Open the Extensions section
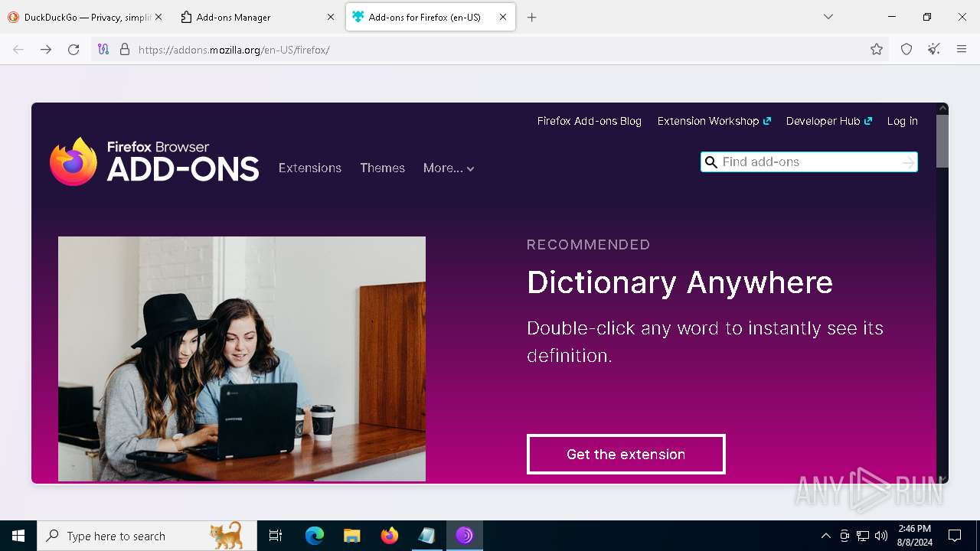The image size is (980, 551). pyautogui.click(x=310, y=168)
